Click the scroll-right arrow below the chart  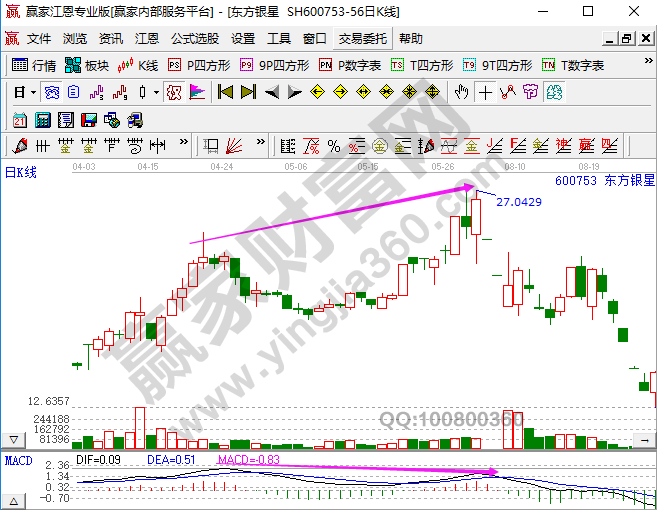(x=646, y=440)
